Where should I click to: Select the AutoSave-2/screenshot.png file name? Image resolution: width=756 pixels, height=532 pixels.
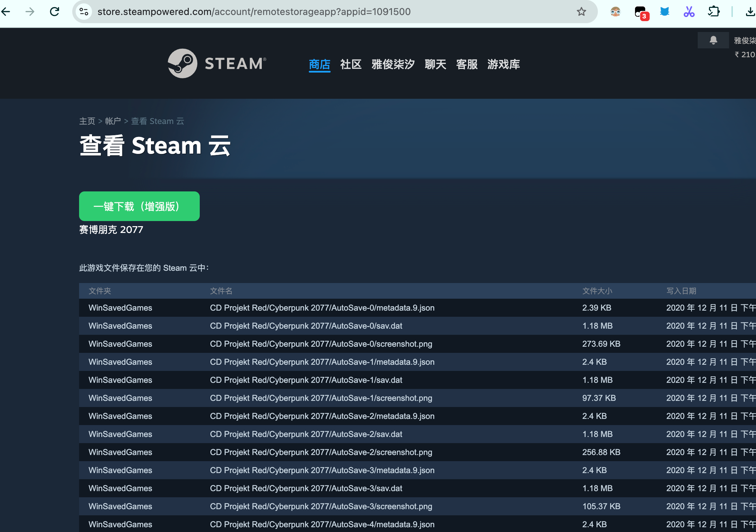pyautogui.click(x=321, y=452)
